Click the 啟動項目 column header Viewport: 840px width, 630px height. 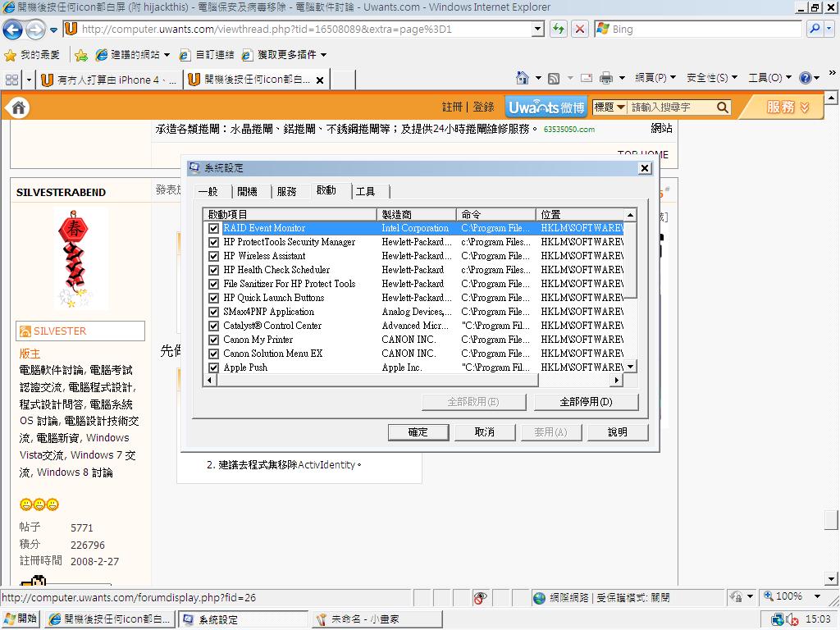click(x=290, y=214)
